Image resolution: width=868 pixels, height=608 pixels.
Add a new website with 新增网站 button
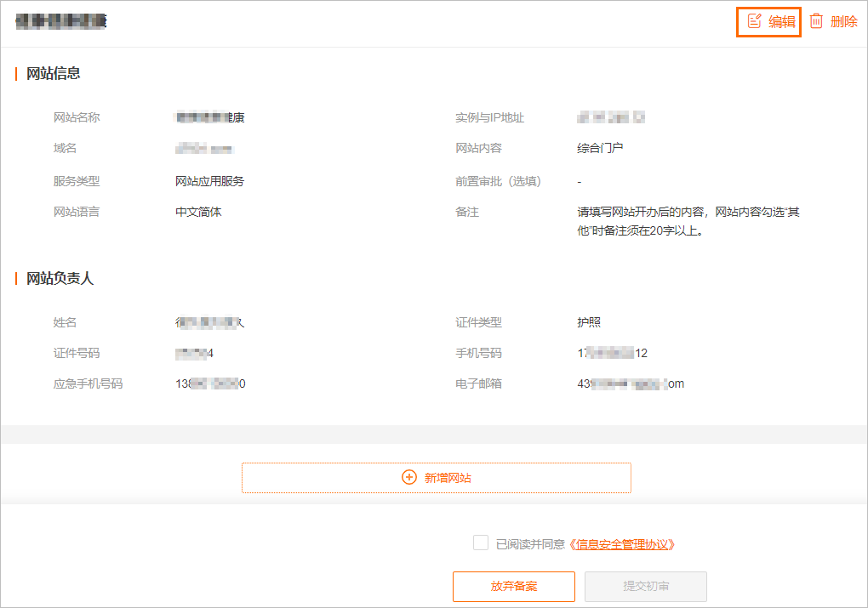click(436, 477)
